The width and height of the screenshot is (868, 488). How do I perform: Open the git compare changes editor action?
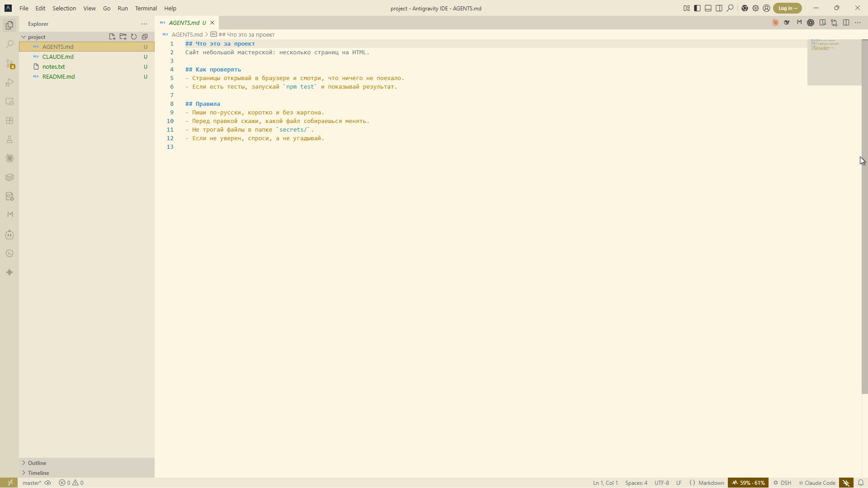[834, 23]
